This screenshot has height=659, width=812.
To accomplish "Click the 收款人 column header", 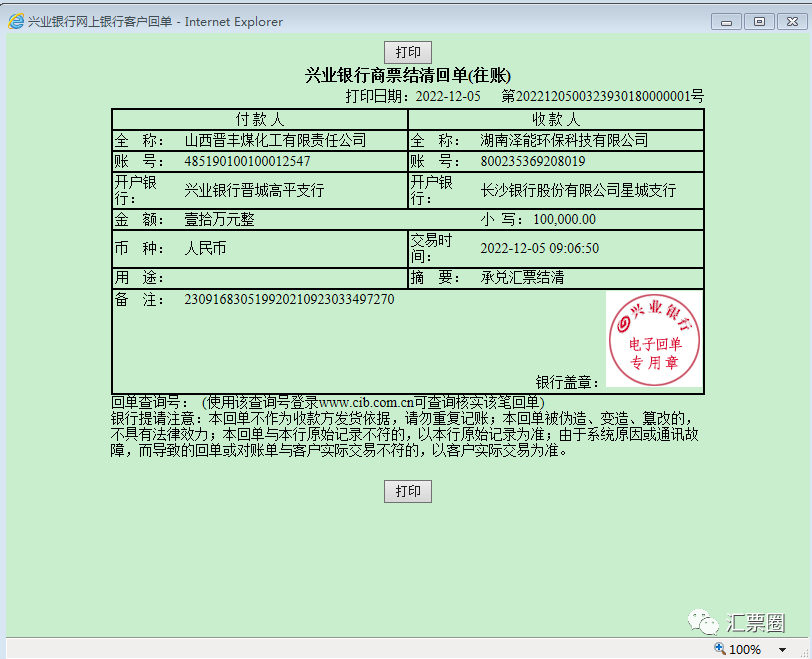I will (556, 120).
